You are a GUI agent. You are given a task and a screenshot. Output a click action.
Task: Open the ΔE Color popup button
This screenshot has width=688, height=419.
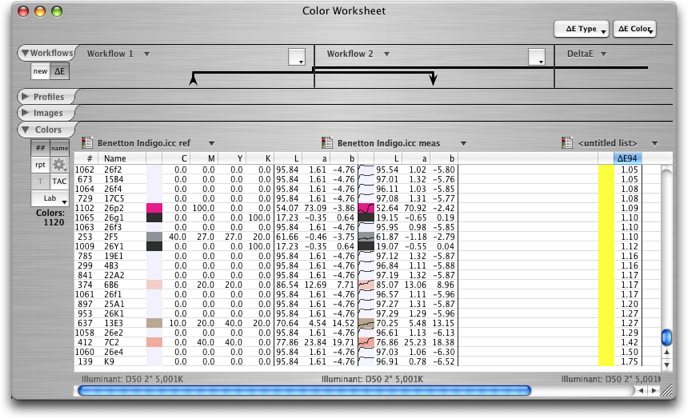coord(634,29)
